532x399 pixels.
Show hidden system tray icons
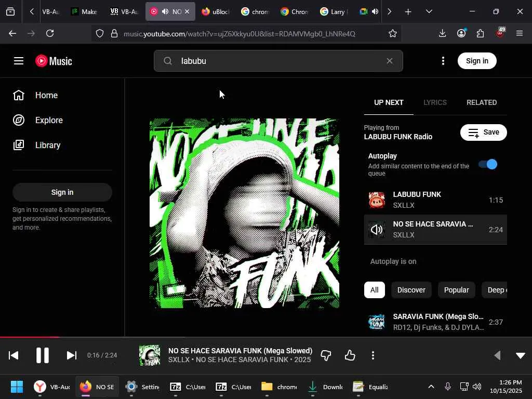coord(431,387)
